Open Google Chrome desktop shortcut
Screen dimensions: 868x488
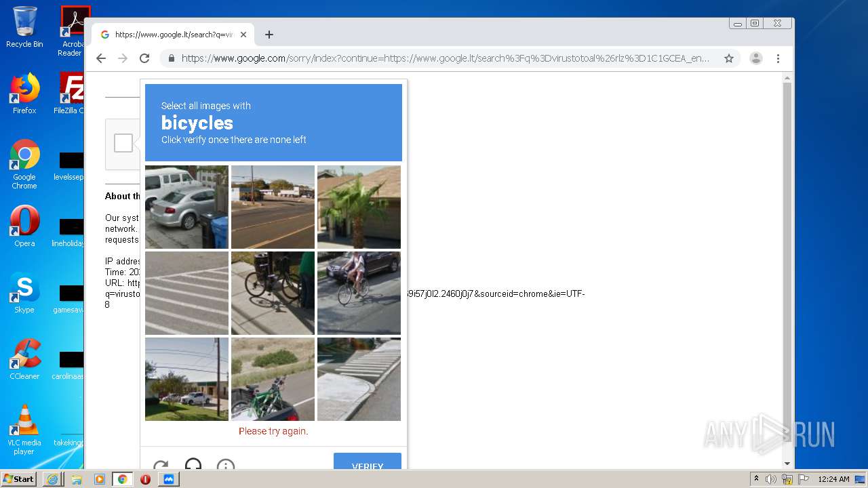pyautogui.click(x=24, y=164)
